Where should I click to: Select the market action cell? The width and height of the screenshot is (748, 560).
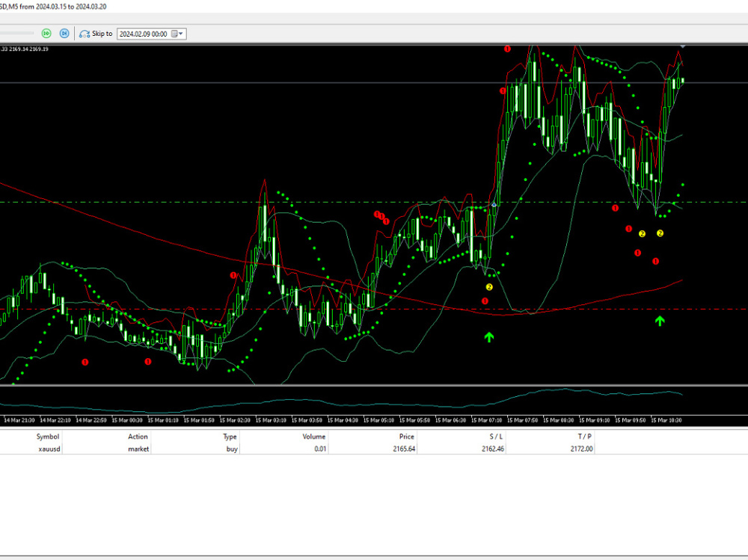[138, 449]
